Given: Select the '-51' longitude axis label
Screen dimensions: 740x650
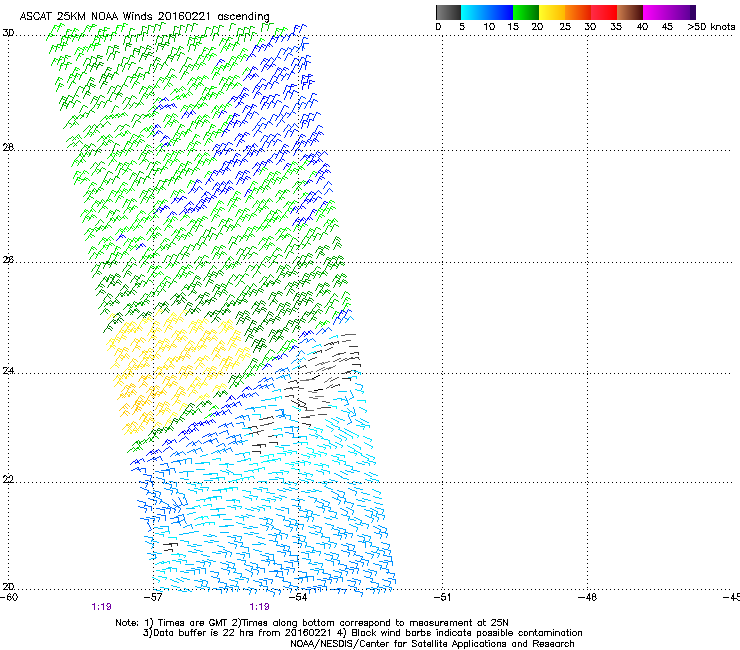Looking at the screenshot, I should [442, 598].
